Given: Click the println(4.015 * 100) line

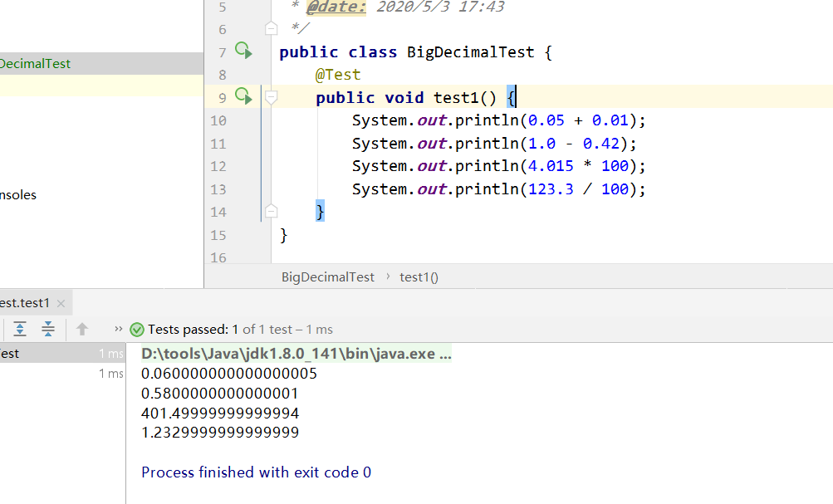Looking at the screenshot, I should [x=499, y=166].
